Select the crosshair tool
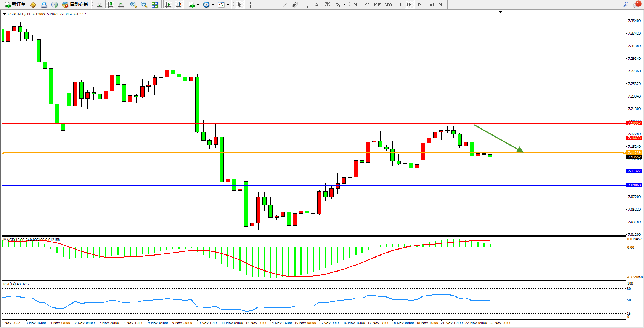644x328 pixels. coord(250,5)
